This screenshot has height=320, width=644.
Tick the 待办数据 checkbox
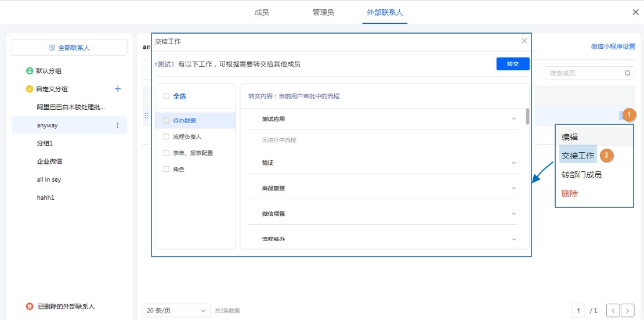[x=167, y=121]
